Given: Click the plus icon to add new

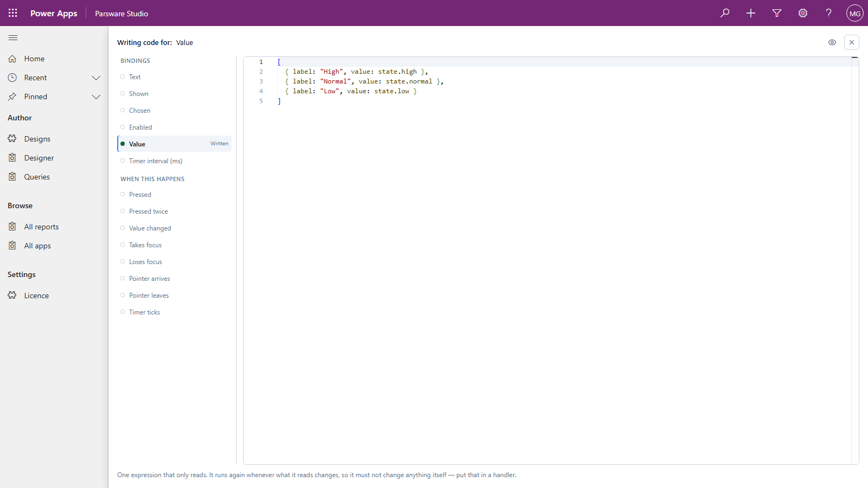Looking at the screenshot, I should (x=751, y=13).
